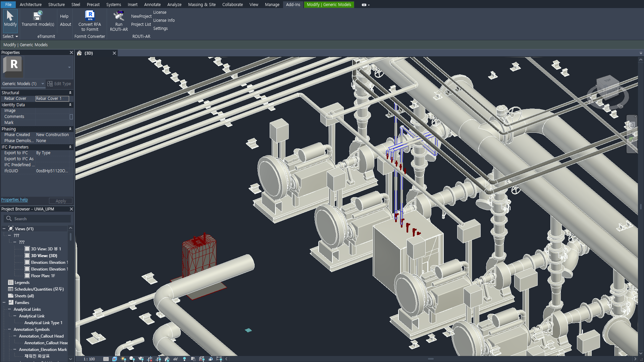Viewport: 644px width, 362px height.
Task: Open the Annotate ribbon tab
Action: [x=152, y=5]
